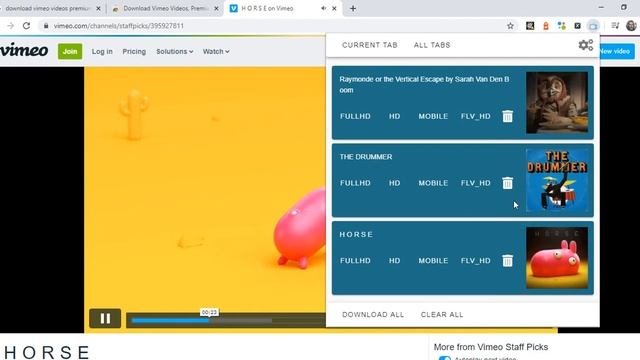This screenshot has height=360, width=640.
Task: Reload the page
Action: (x=27, y=26)
